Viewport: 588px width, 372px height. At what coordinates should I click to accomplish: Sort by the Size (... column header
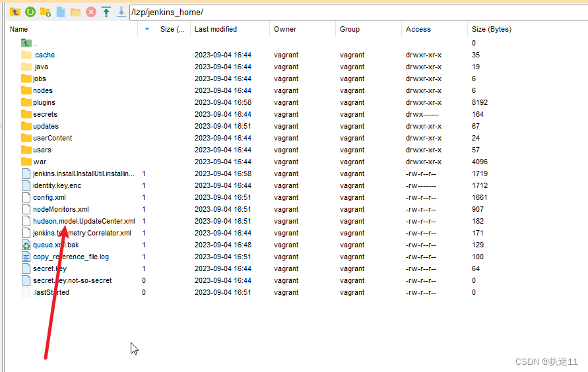click(x=172, y=29)
